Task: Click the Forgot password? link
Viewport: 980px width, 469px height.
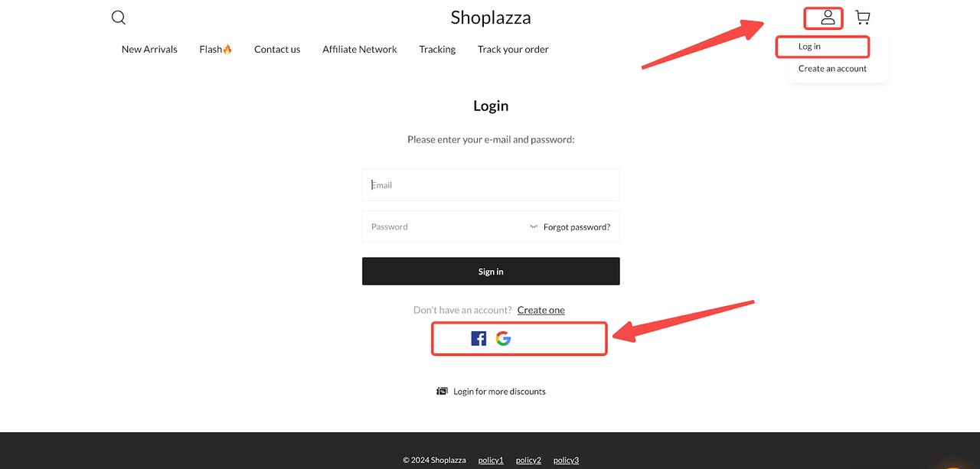Action: [577, 226]
